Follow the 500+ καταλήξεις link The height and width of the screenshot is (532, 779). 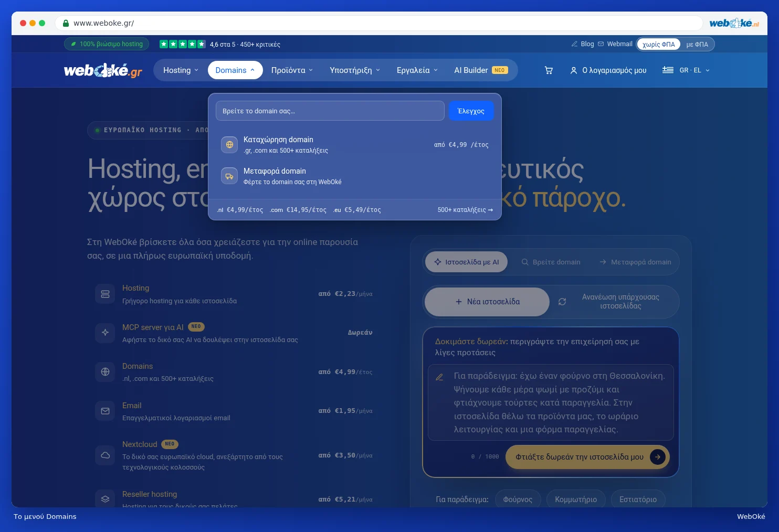[x=465, y=210]
